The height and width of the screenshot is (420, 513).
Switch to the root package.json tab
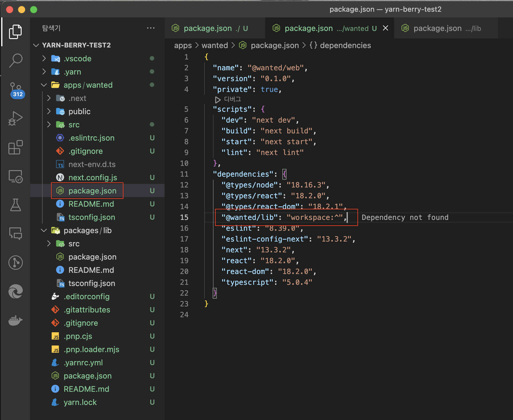pyautogui.click(x=215, y=28)
